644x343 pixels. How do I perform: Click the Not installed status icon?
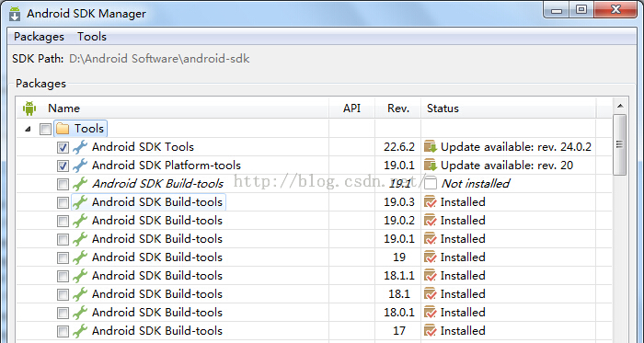431,183
